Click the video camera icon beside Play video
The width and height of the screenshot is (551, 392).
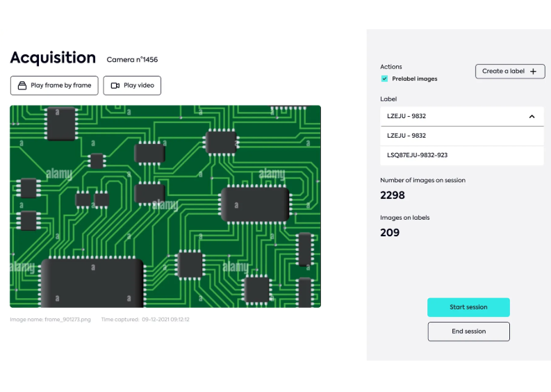coord(115,85)
